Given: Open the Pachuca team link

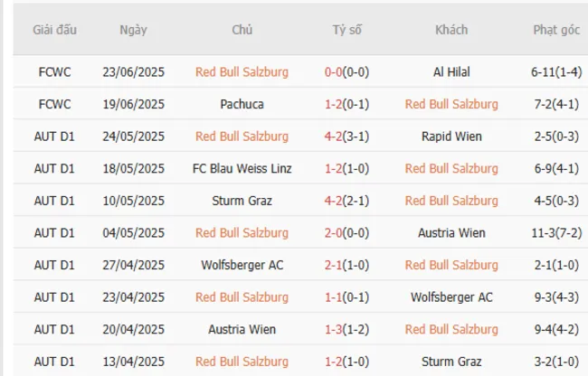Looking at the screenshot, I should click(x=242, y=104).
